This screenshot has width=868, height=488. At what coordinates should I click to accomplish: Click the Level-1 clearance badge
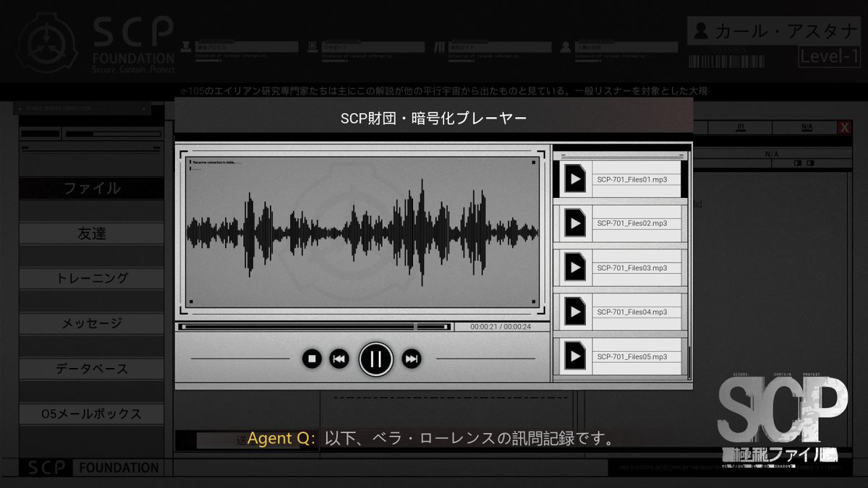click(x=829, y=56)
